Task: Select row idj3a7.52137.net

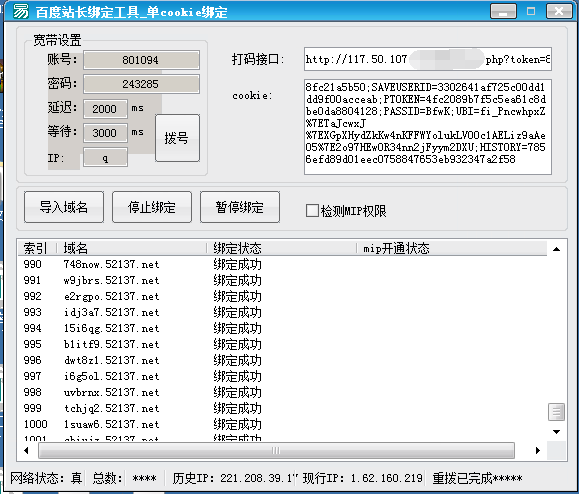Action: (282, 312)
